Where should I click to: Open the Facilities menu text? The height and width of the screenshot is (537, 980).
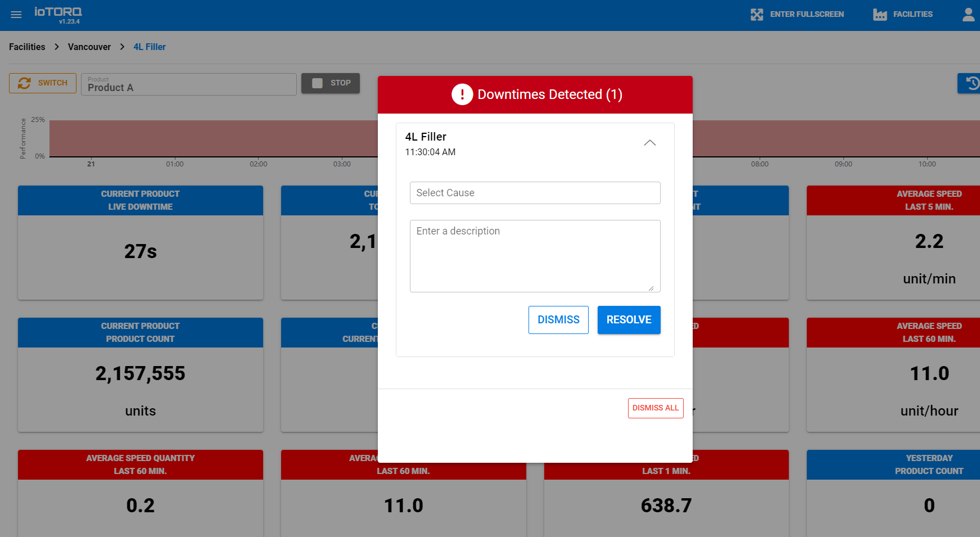coord(913,15)
